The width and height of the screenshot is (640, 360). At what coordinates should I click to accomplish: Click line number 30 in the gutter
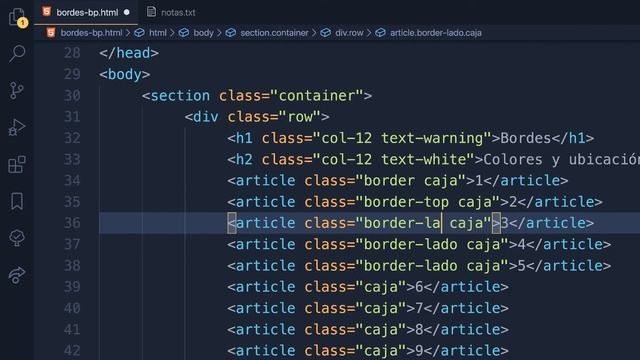(x=72, y=96)
